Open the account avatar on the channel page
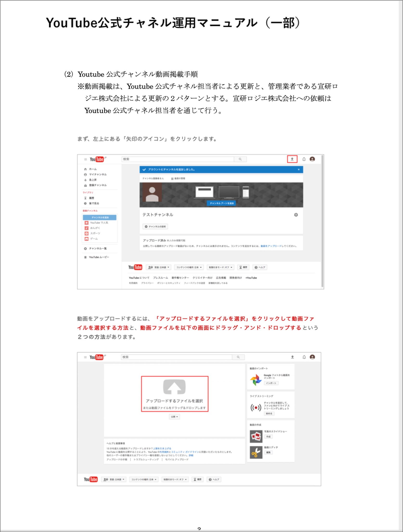The width and height of the screenshot is (403, 532). [x=312, y=159]
